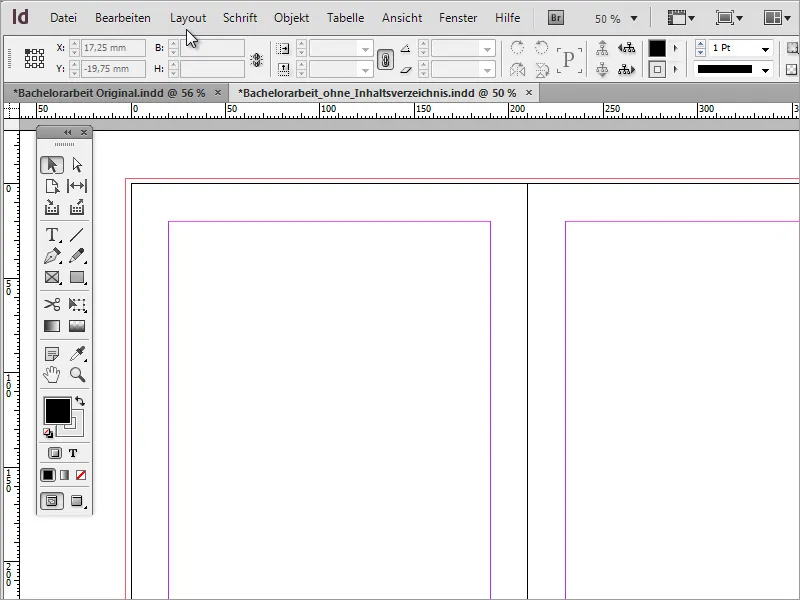Select the Hand tool
This screenshot has width=800, height=600.
(52, 375)
